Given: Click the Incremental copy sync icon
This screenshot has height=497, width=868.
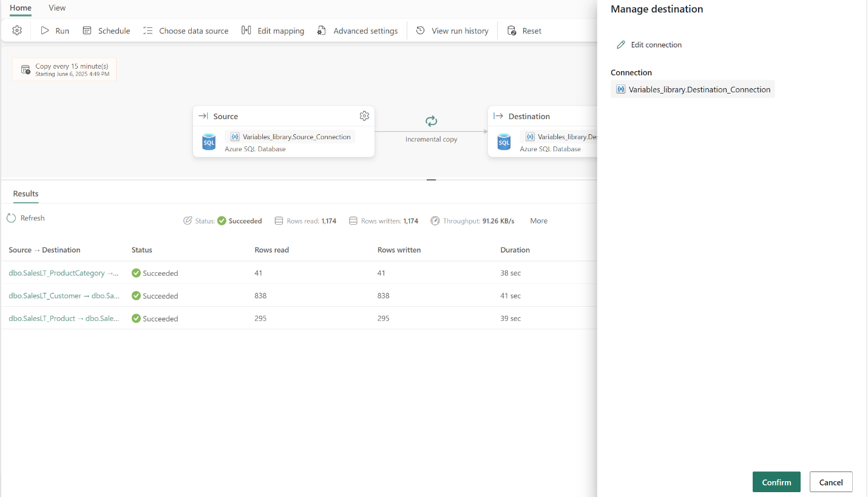Looking at the screenshot, I should 431,122.
